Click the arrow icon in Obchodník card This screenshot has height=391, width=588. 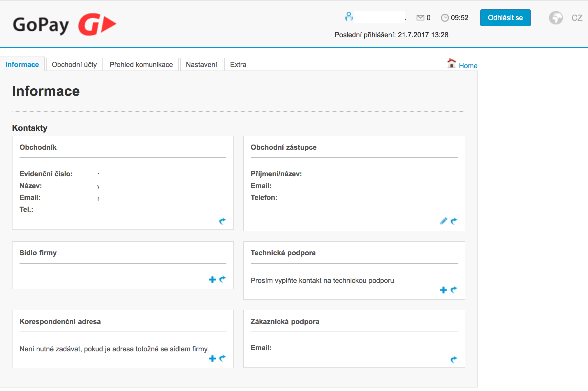[222, 221]
